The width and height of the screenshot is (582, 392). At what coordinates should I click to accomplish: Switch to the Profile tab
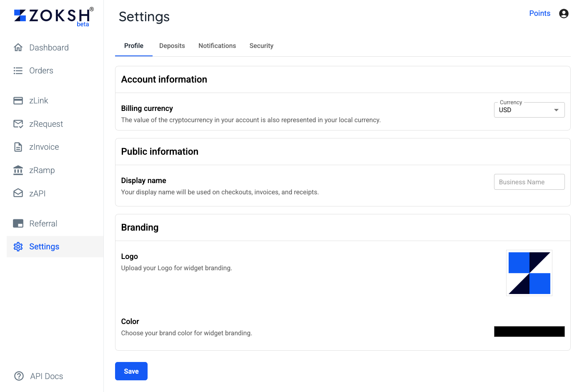point(134,46)
